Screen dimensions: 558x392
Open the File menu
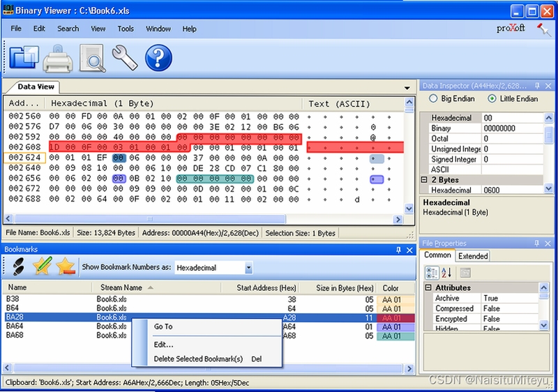16,29
